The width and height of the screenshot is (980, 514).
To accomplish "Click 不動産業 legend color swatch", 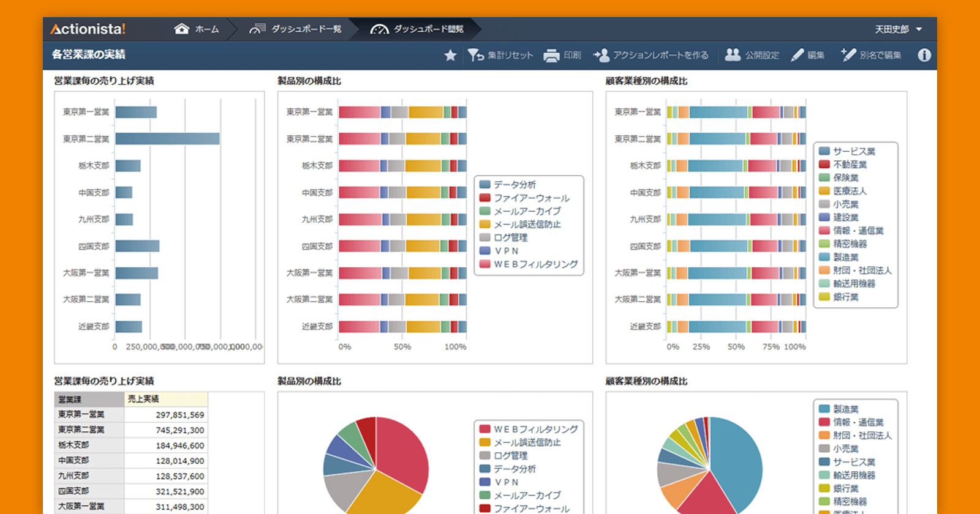I will [x=824, y=165].
